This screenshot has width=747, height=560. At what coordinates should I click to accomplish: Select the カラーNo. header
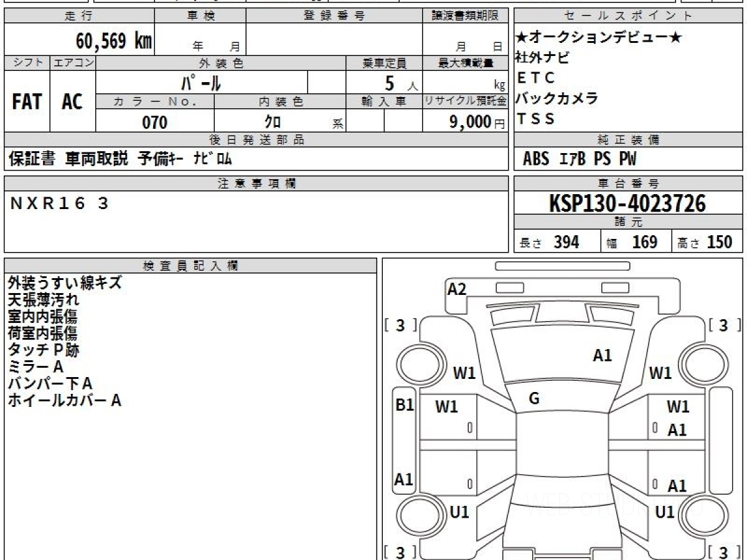[155, 101]
